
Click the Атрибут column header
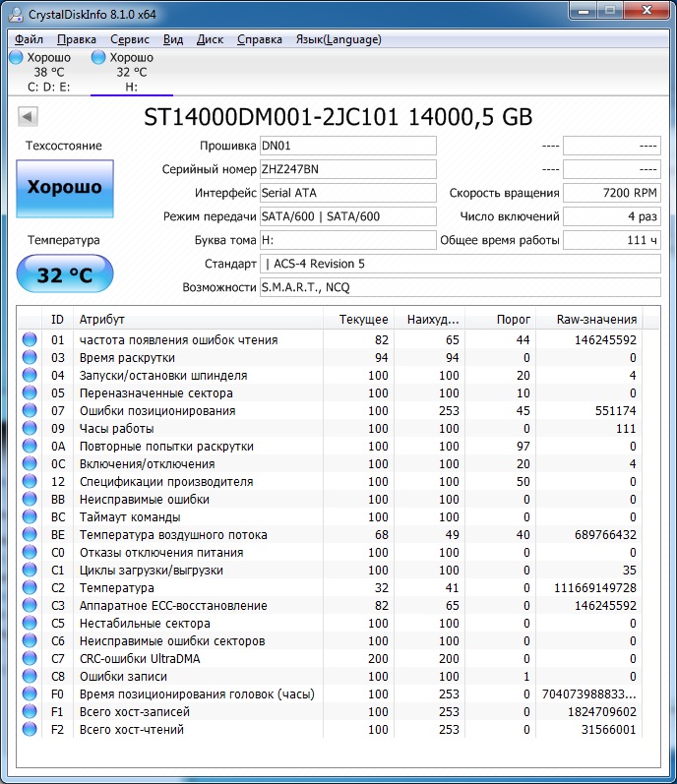point(198,319)
